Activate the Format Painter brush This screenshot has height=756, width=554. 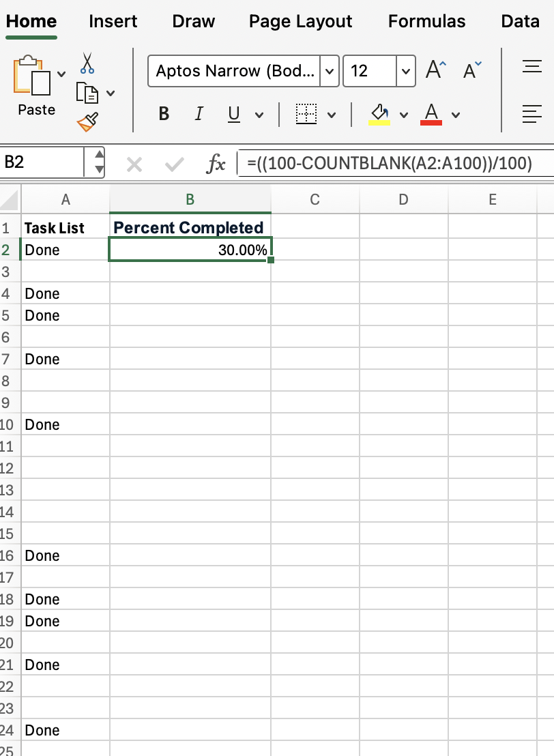pyautogui.click(x=88, y=122)
